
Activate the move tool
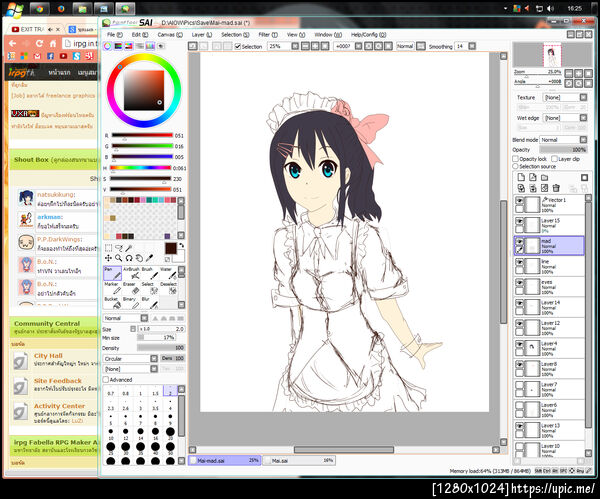coord(109,258)
